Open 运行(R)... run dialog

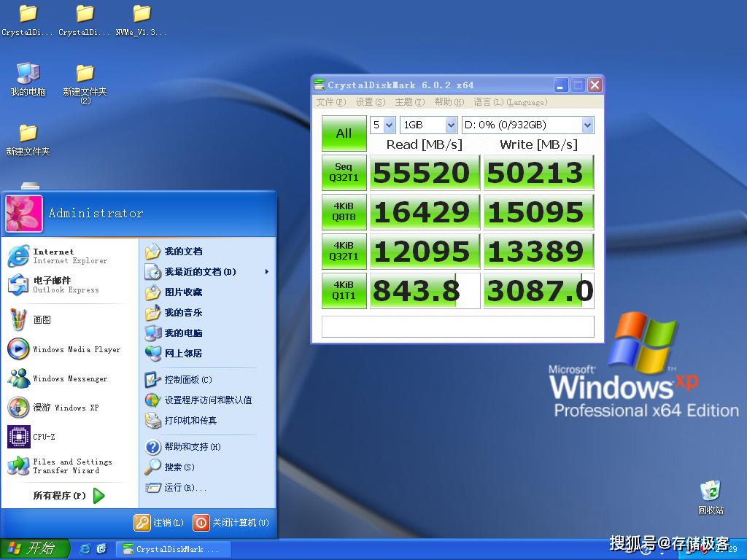(x=207, y=488)
